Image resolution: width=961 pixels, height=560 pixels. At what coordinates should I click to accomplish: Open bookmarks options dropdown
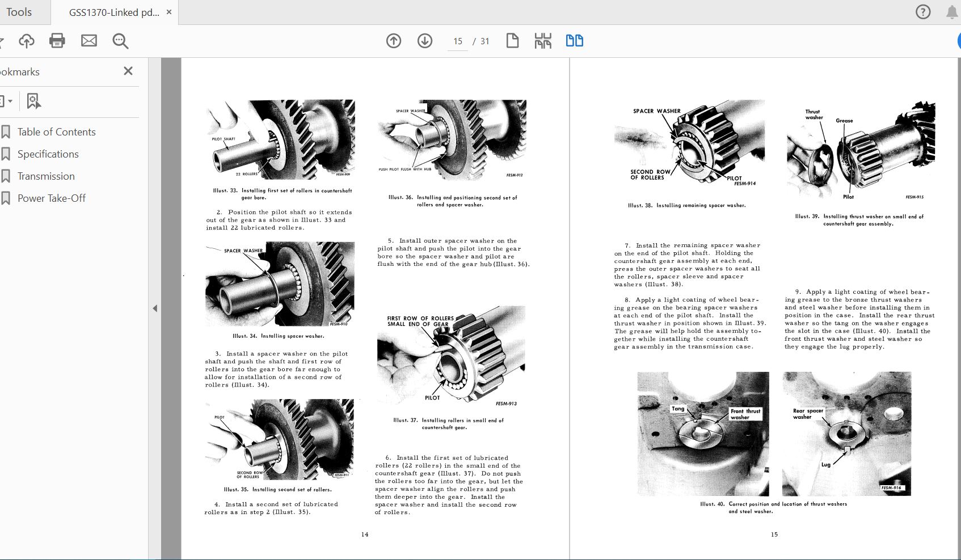pos(6,101)
